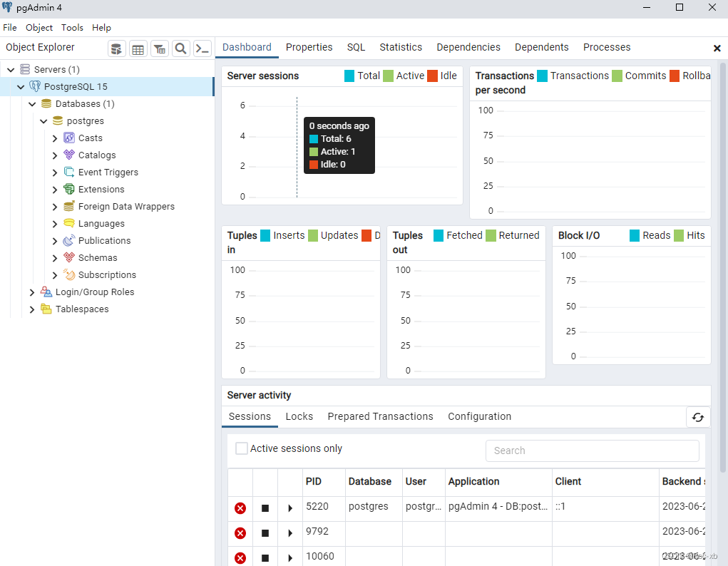
Task: Open the File menu
Action: (x=10, y=27)
